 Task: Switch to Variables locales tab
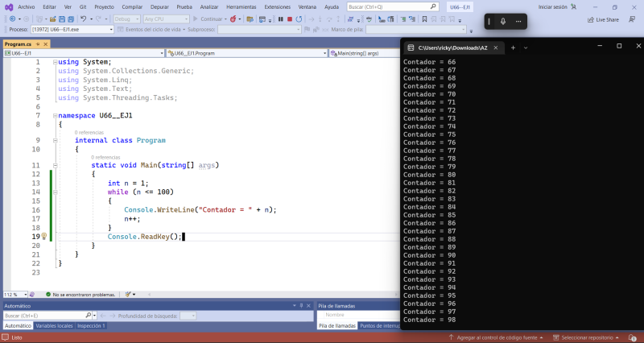pos(53,325)
